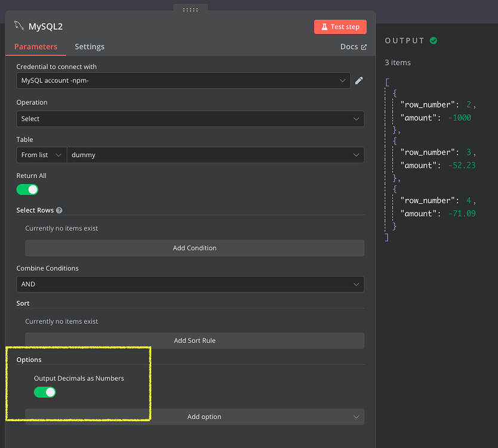Switch to the Settings tab
The width and height of the screenshot is (498, 448).
click(x=90, y=47)
